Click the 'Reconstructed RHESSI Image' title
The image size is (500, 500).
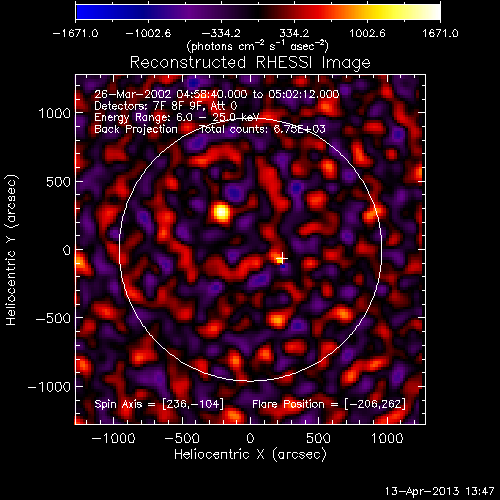point(250,63)
